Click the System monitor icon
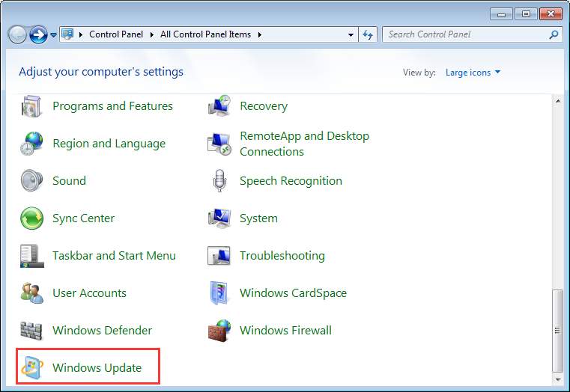 (219, 218)
